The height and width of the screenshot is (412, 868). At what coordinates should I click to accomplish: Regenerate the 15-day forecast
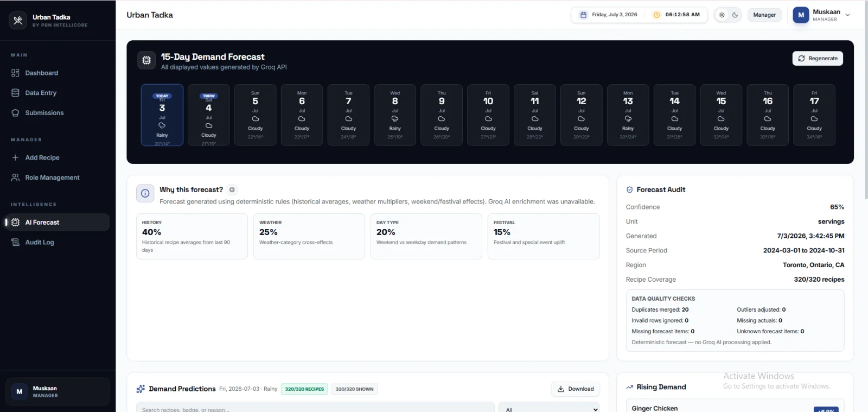pos(818,58)
